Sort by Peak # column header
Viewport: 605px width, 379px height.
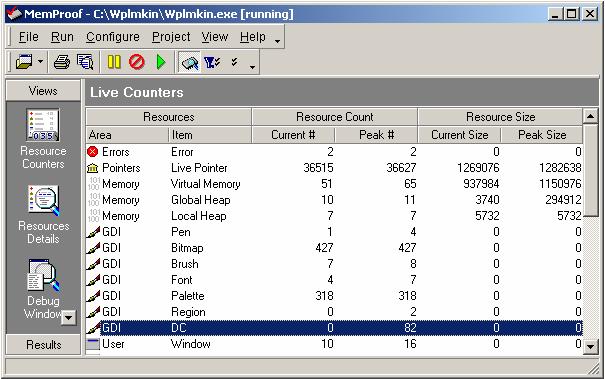376,135
